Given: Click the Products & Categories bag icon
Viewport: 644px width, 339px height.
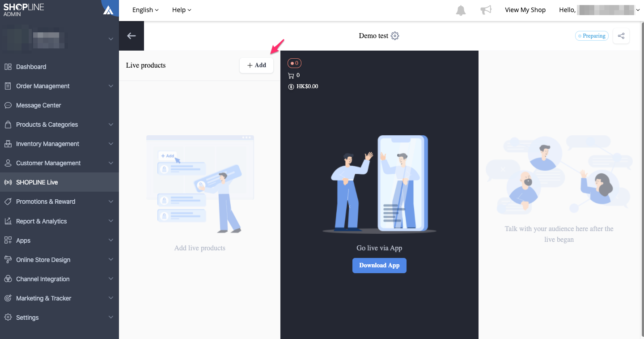Looking at the screenshot, I should pyautogui.click(x=8, y=124).
